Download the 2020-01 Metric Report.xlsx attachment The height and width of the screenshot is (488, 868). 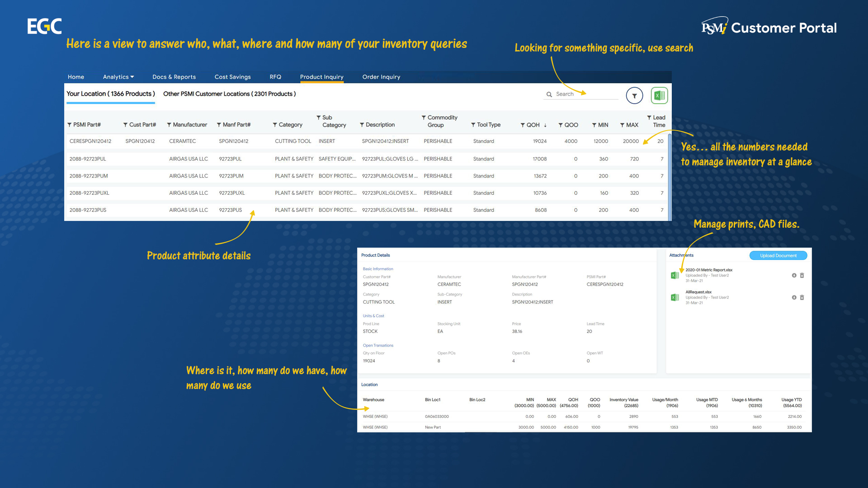794,275
